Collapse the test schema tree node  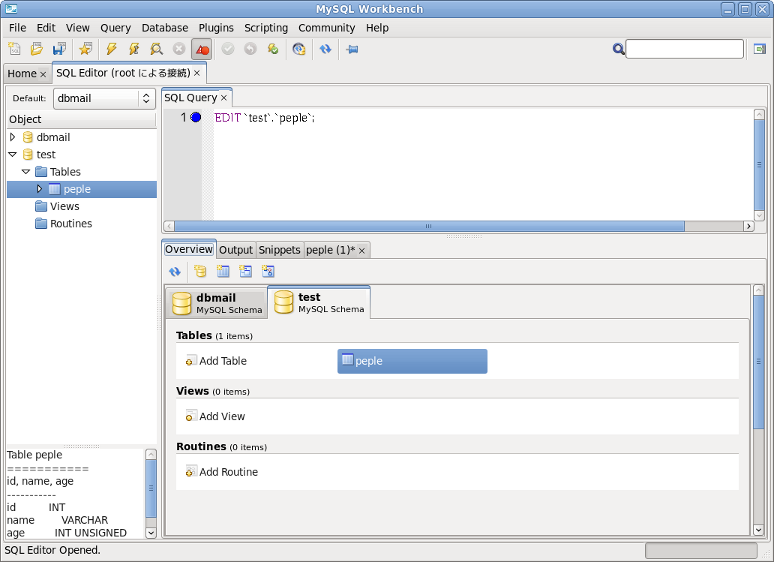pos(13,154)
